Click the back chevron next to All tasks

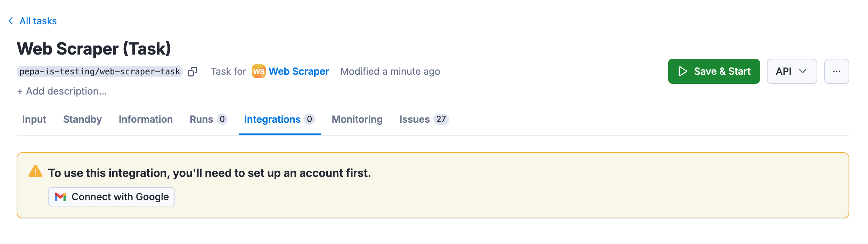(11, 21)
